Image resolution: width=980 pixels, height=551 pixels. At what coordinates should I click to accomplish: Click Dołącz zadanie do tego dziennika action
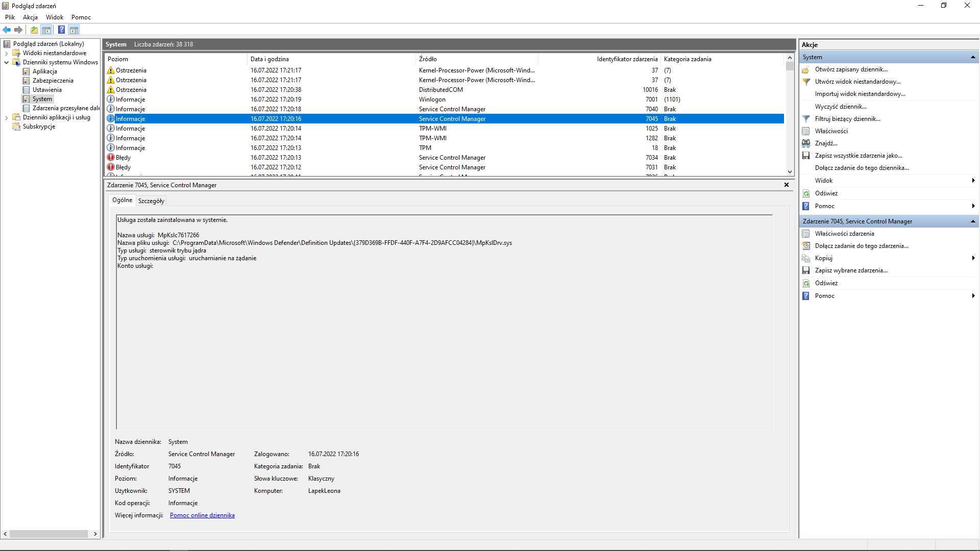(x=862, y=168)
